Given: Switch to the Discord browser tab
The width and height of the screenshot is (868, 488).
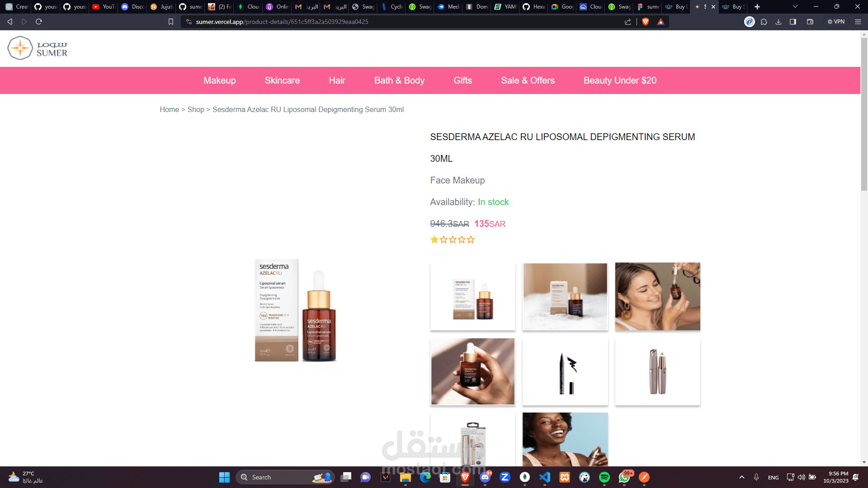Looking at the screenshot, I should click(x=132, y=7).
